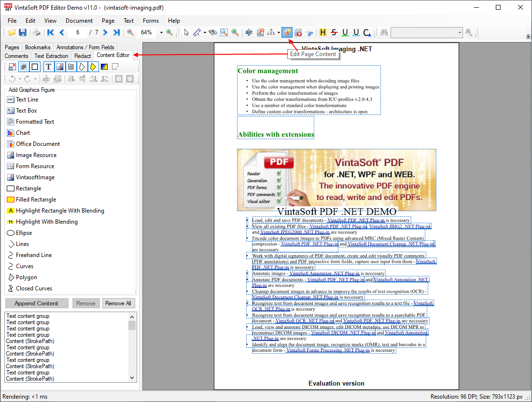The image size is (532, 402).
Task: Click the Edit Page Content toolbar icon
Action: point(287,32)
